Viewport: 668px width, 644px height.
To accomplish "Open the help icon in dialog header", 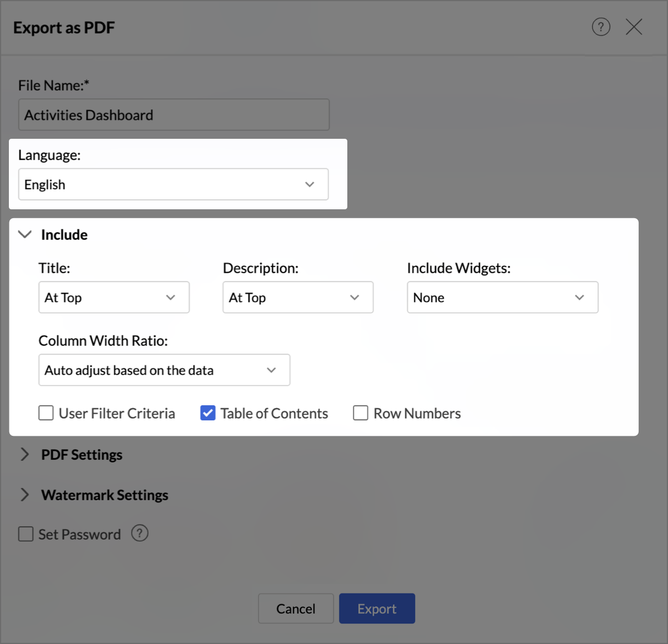I will click(x=601, y=27).
